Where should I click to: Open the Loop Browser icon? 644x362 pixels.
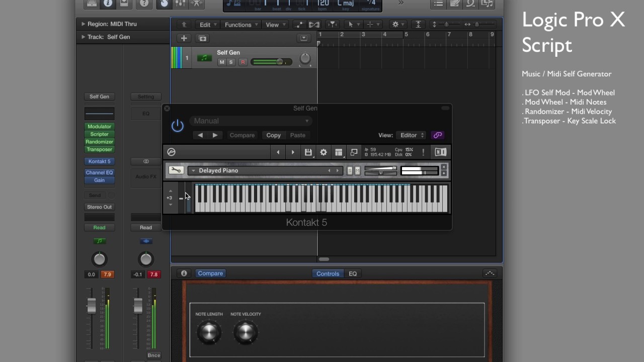coord(470,4)
